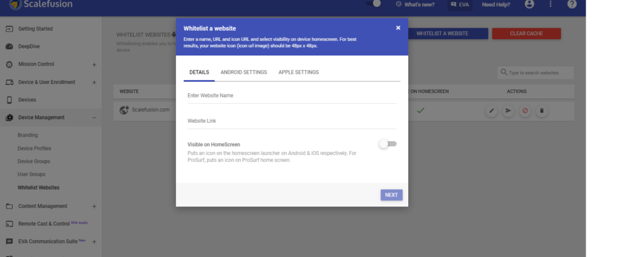The image size is (644, 257).
Task: Click the Devices phone icon
Action: [x=9, y=100]
